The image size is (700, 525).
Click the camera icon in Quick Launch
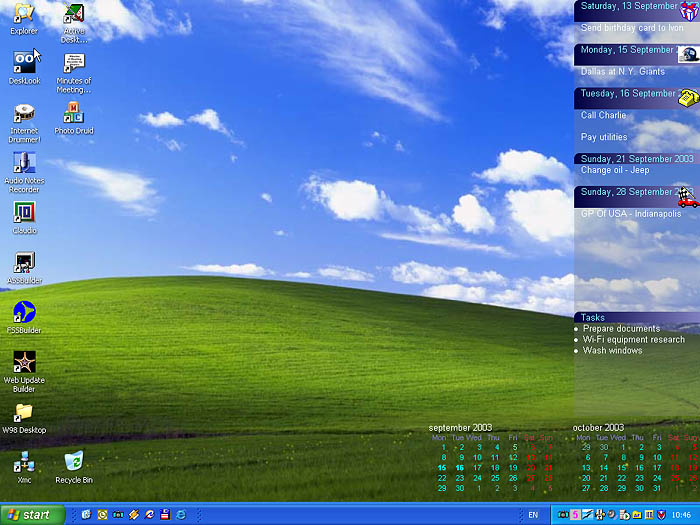tap(118, 515)
